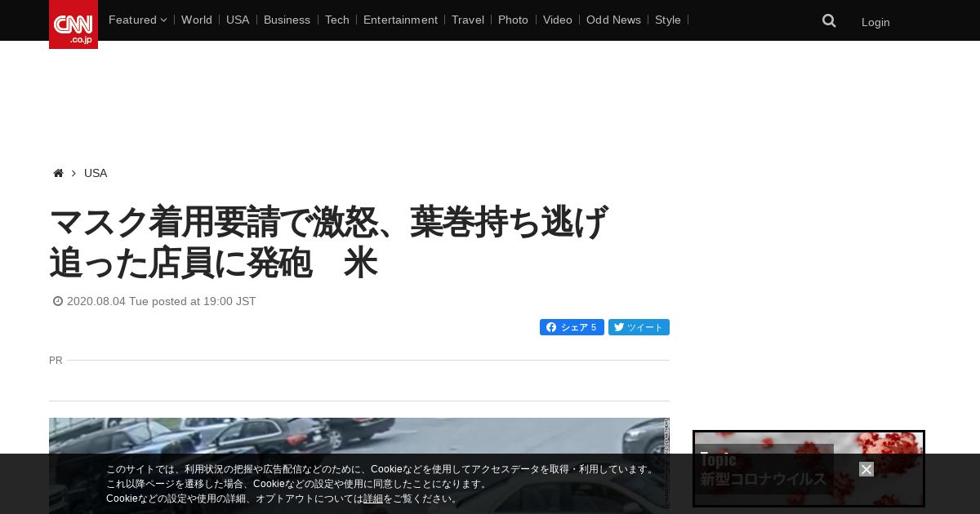
Task: Click the article parking lot photo
Action: tap(359, 466)
